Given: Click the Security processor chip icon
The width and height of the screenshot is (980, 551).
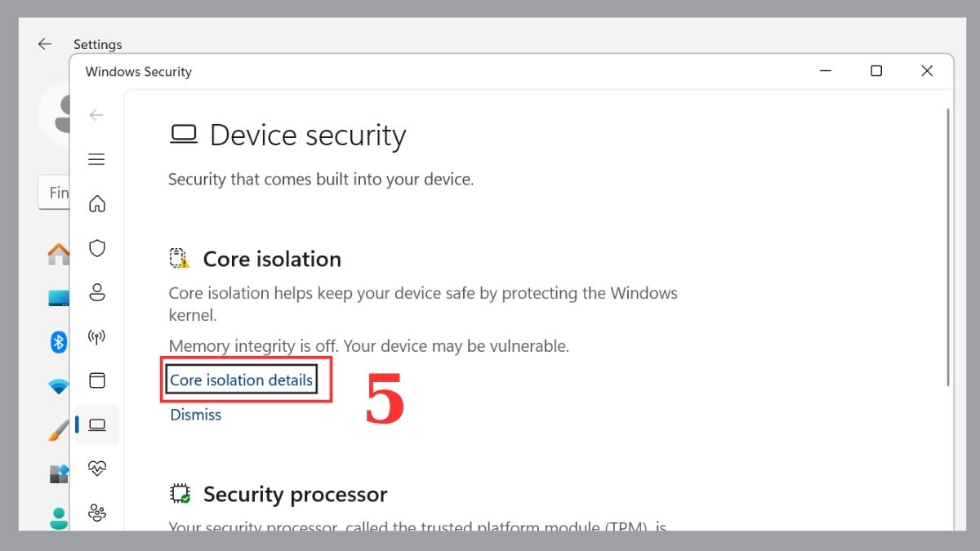Looking at the screenshot, I should point(179,494).
